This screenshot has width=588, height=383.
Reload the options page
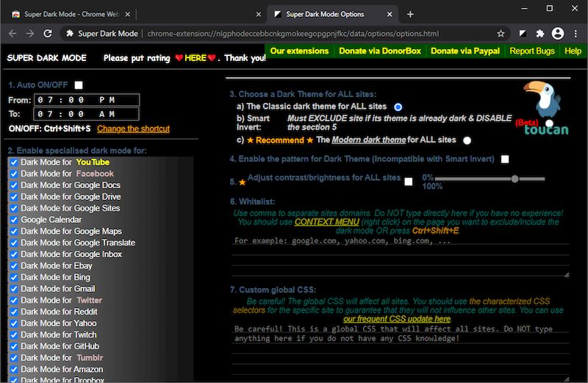click(48, 34)
